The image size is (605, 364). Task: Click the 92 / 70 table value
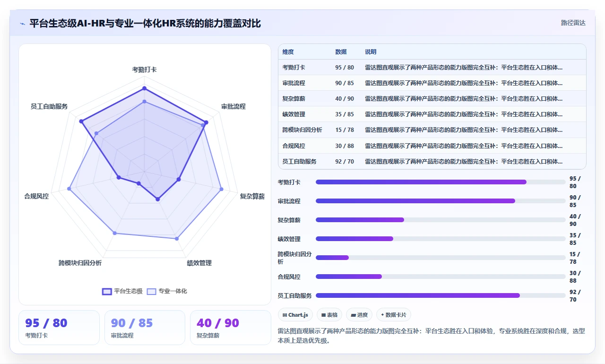coord(345,161)
